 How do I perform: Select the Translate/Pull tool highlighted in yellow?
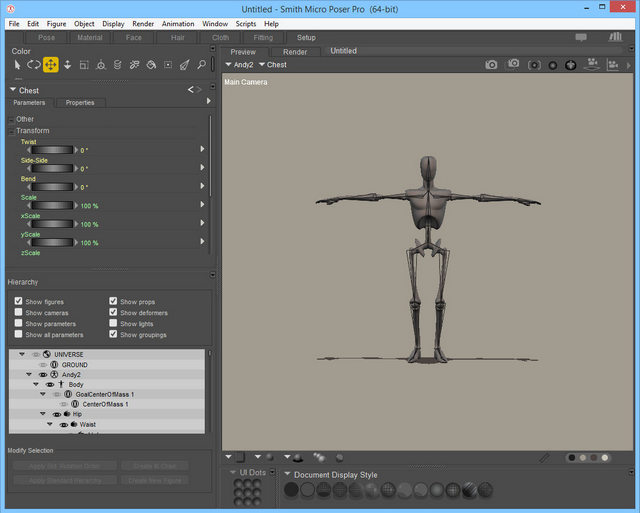click(50, 65)
